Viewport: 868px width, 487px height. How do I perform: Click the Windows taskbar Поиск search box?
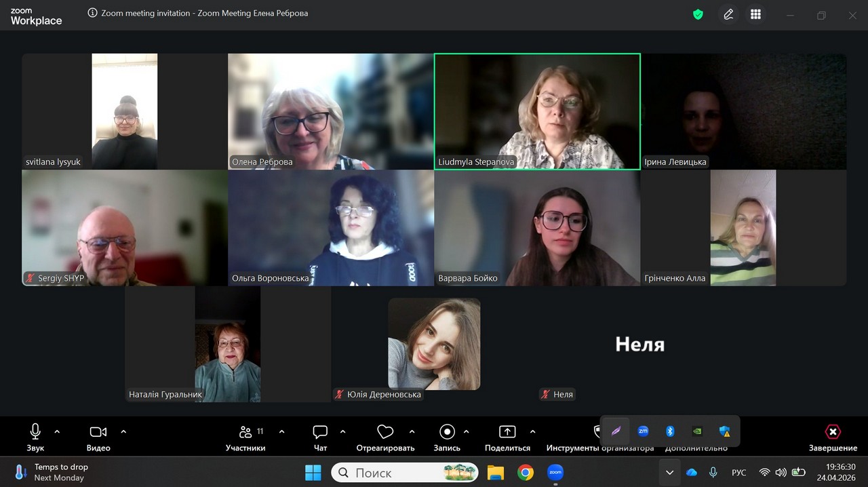404,472
